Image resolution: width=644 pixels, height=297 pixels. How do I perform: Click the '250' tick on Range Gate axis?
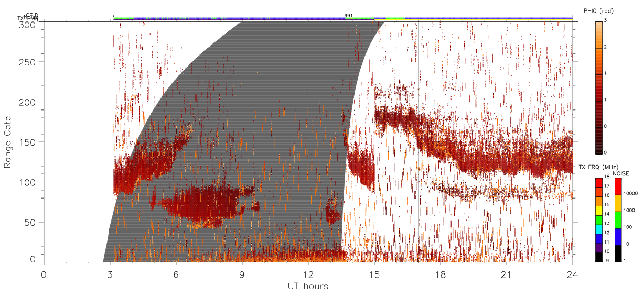(28, 62)
